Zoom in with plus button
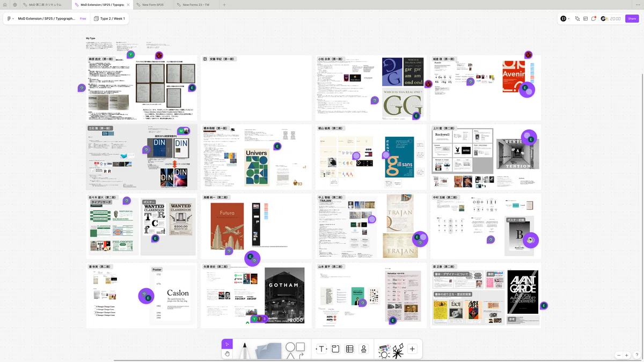This screenshot has height=362, width=644. [x=626, y=355]
